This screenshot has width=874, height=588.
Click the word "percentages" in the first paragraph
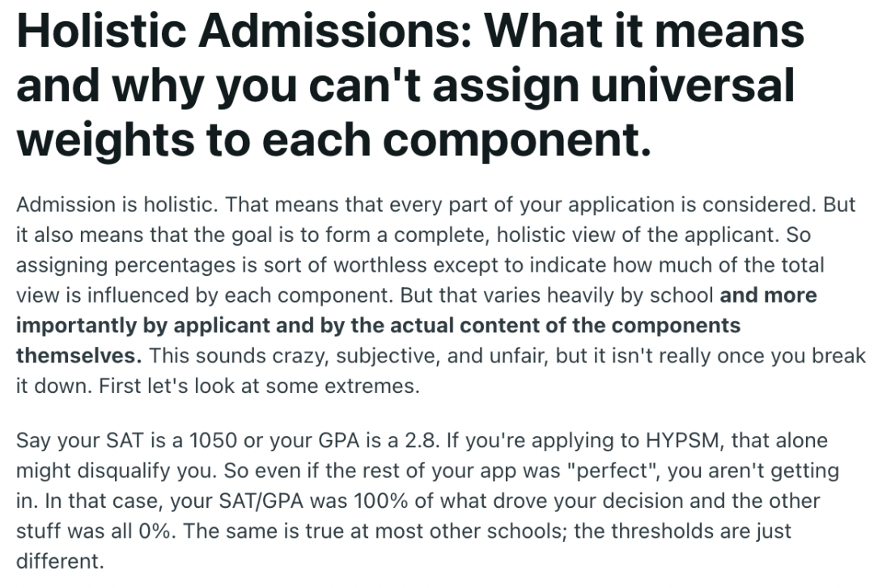coord(175,265)
